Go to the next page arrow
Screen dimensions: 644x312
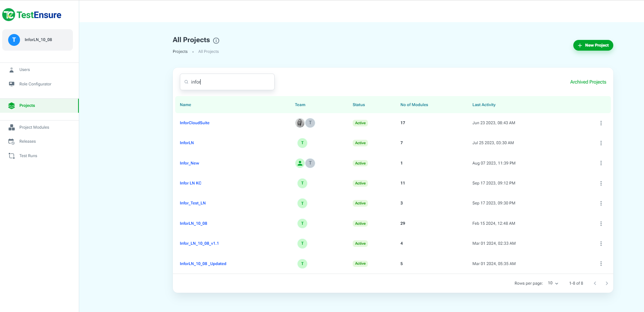[x=607, y=283]
